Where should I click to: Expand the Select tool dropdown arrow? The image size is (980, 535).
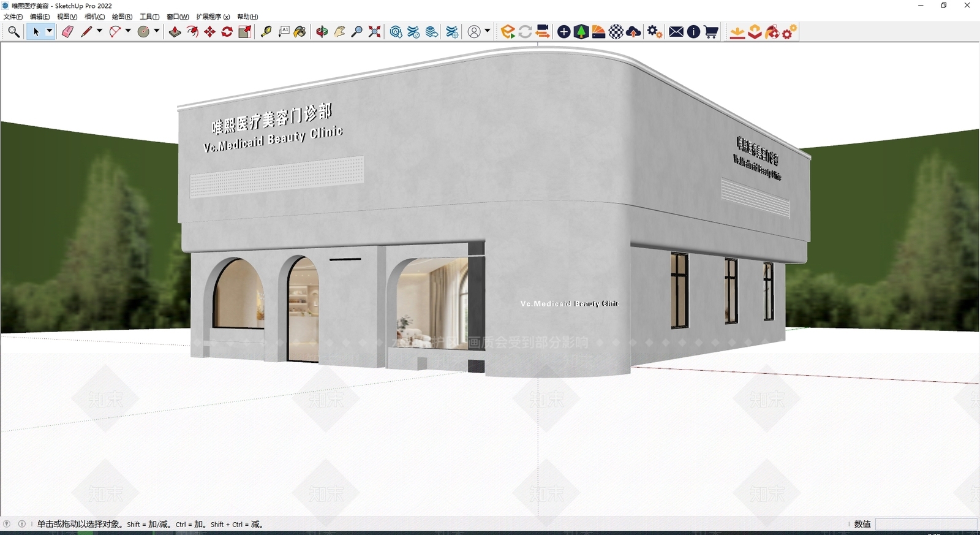[50, 32]
